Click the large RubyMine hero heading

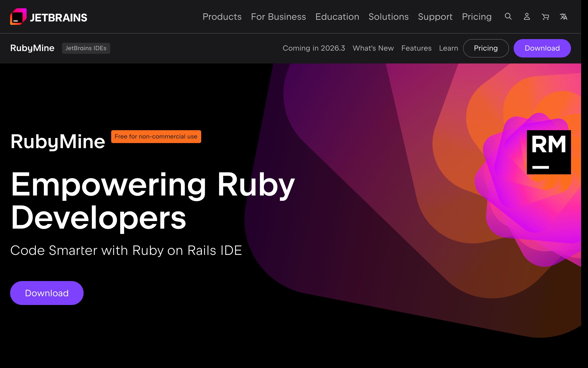point(58,142)
